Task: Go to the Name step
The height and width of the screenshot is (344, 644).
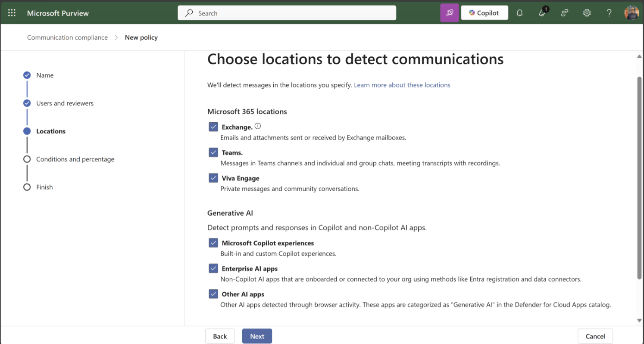Action: [x=45, y=75]
